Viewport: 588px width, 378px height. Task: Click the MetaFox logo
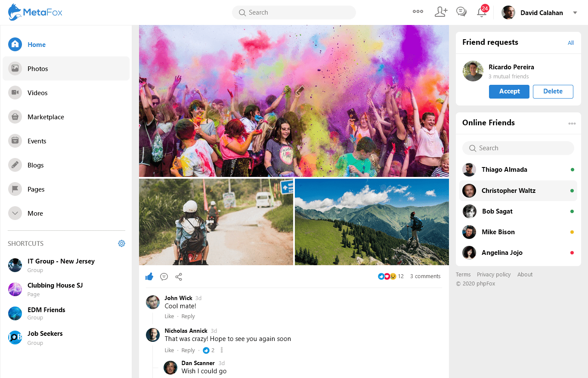(35, 12)
